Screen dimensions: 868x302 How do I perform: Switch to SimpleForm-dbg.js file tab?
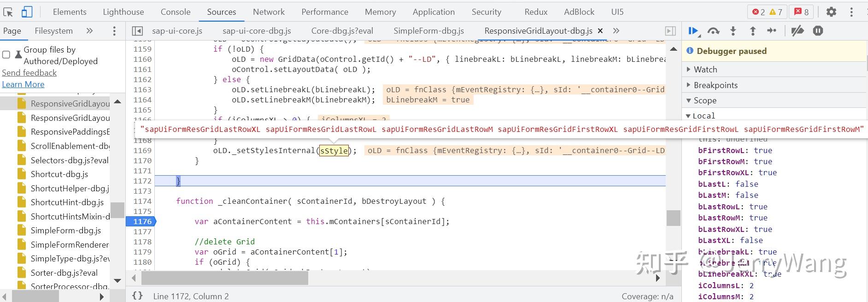pos(429,31)
